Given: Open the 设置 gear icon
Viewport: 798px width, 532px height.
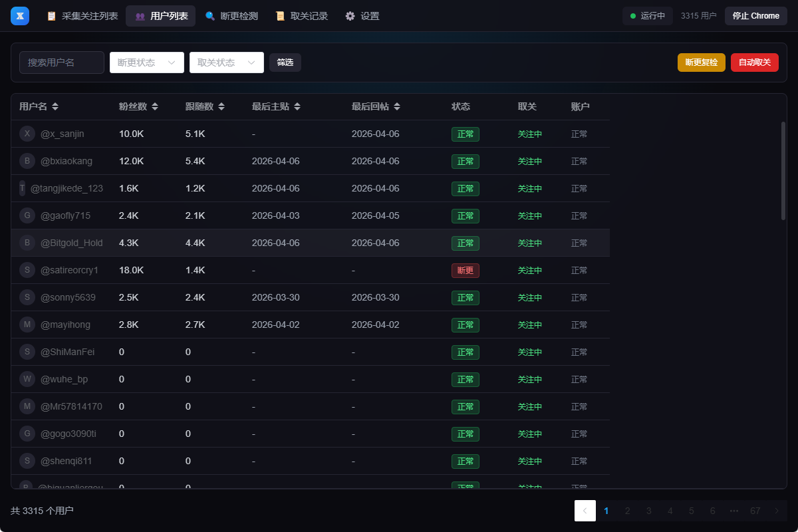Looking at the screenshot, I should coord(350,15).
